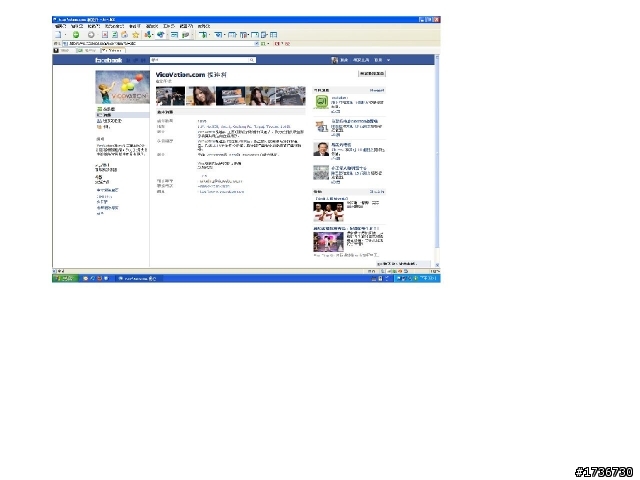Screen dimensions: 640x480
Task: Click the user avatar in the Facebook header
Action: (335, 60)
